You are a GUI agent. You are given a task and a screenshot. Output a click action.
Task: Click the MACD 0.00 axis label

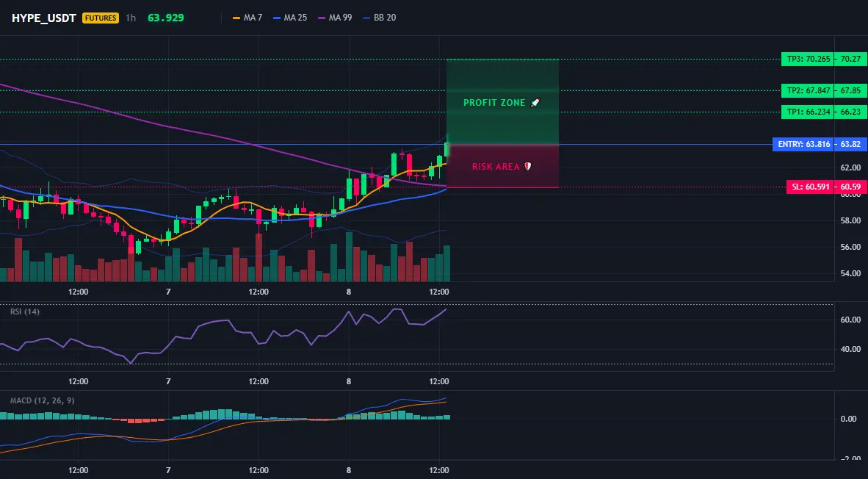click(x=849, y=419)
